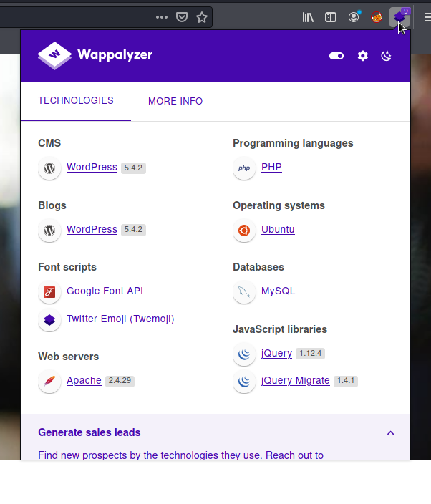Open Wappalyzer settings gear
This screenshot has width=431, height=504.
362,56
